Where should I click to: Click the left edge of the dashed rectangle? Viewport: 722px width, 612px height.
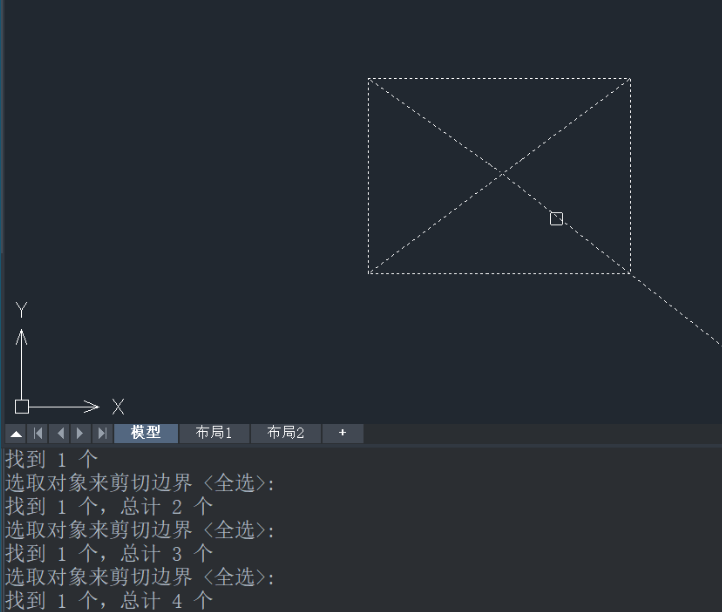coord(368,176)
